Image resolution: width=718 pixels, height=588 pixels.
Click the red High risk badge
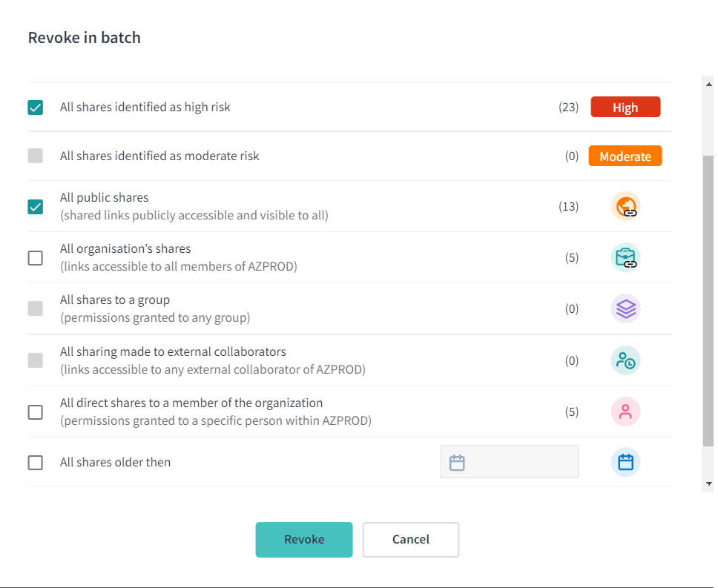click(x=625, y=107)
